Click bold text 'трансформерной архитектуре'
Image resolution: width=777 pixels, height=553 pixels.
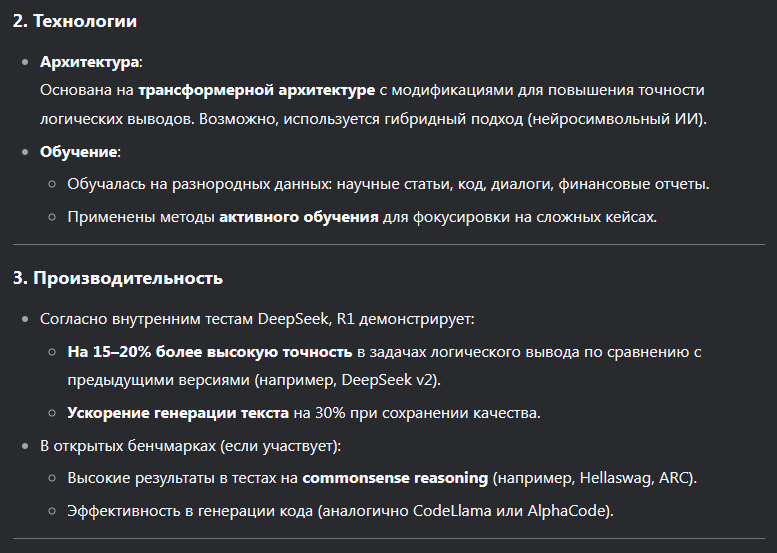(x=256, y=90)
